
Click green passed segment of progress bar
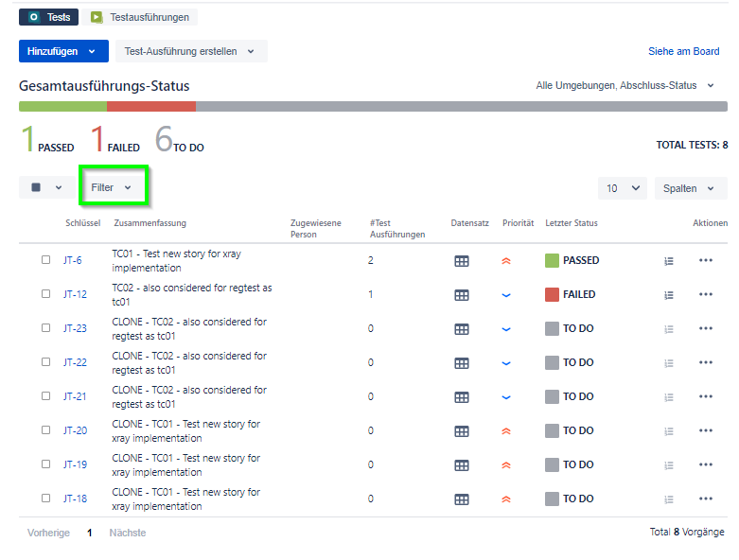tap(62, 107)
